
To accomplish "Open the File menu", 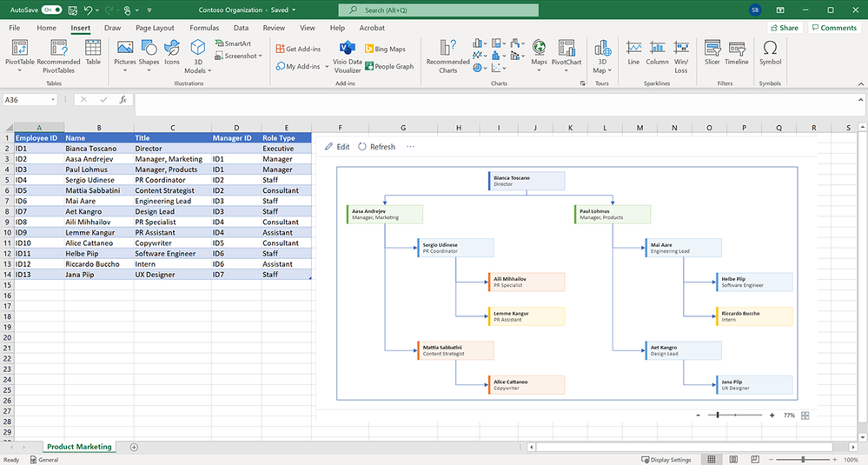I will tap(15, 28).
